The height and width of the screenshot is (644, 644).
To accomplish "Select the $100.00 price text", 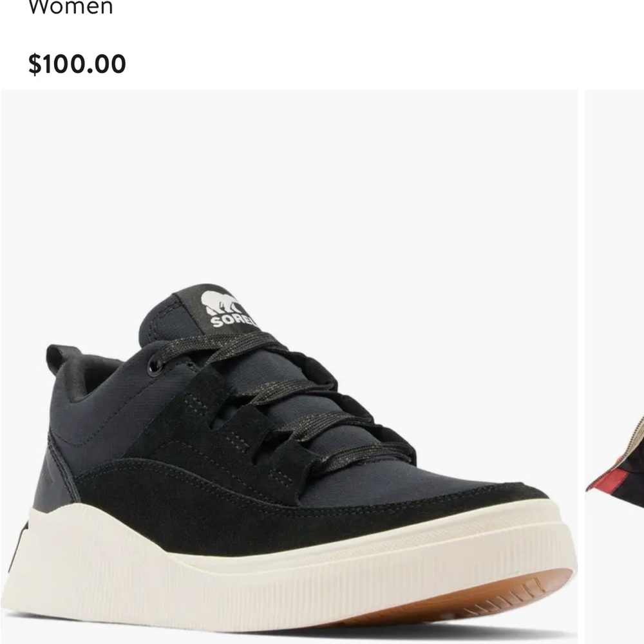I will coord(77,64).
